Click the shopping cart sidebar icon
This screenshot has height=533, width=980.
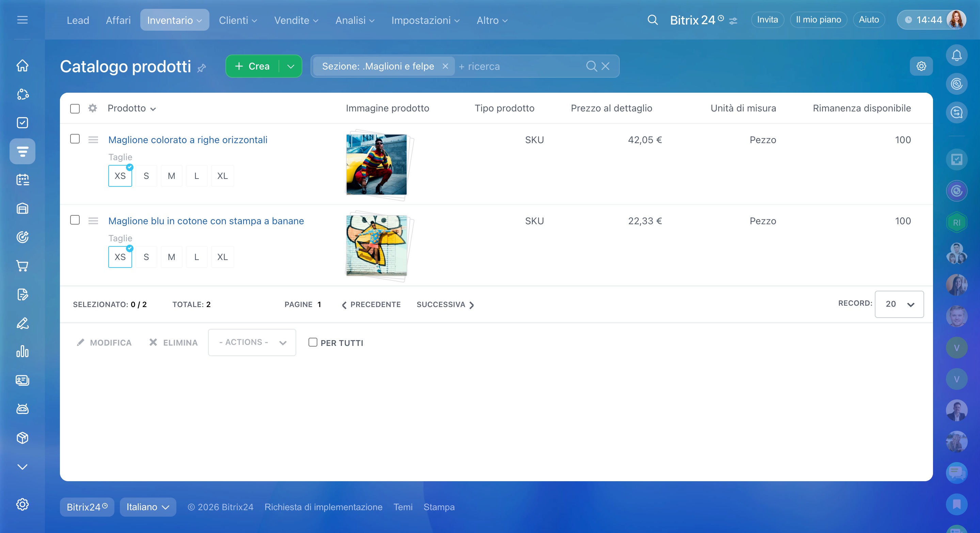point(22,266)
